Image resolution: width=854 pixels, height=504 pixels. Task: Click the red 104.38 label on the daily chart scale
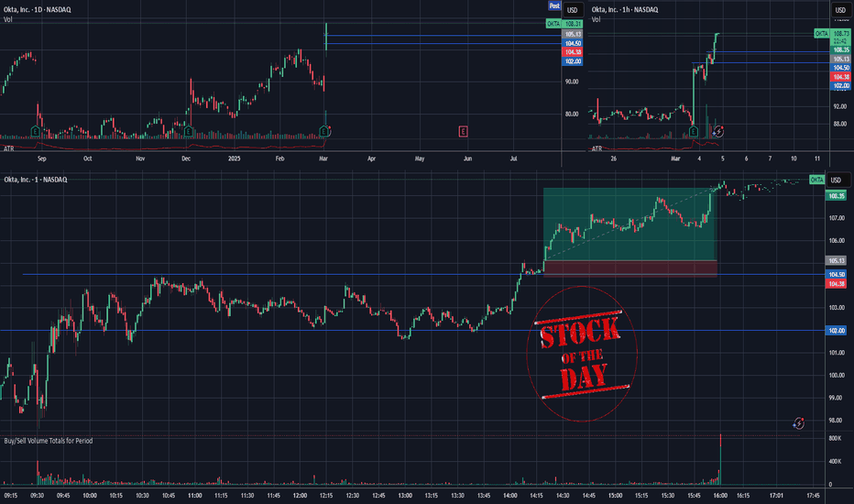tap(573, 52)
